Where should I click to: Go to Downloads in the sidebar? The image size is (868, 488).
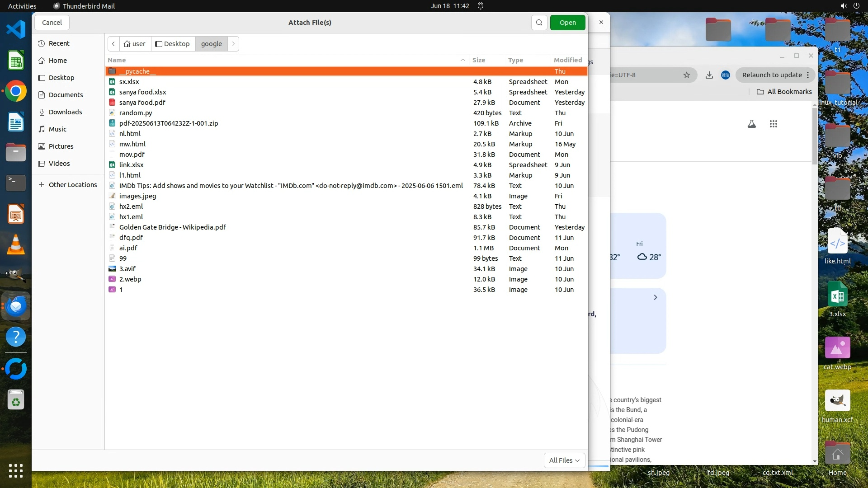point(65,112)
